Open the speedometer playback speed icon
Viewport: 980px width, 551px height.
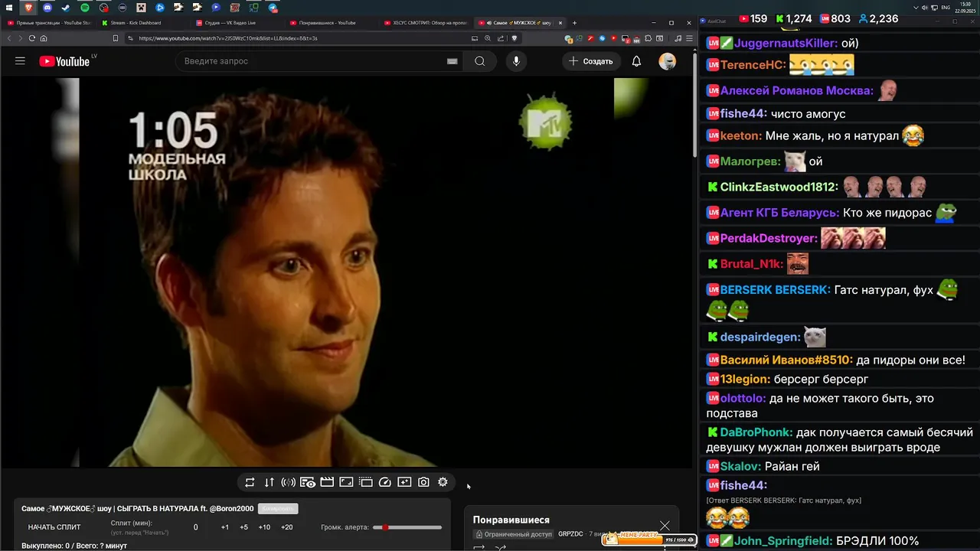coord(385,482)
